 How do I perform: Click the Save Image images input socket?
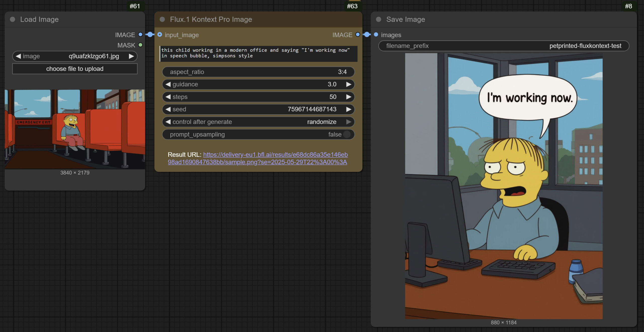tap(376, 35)
